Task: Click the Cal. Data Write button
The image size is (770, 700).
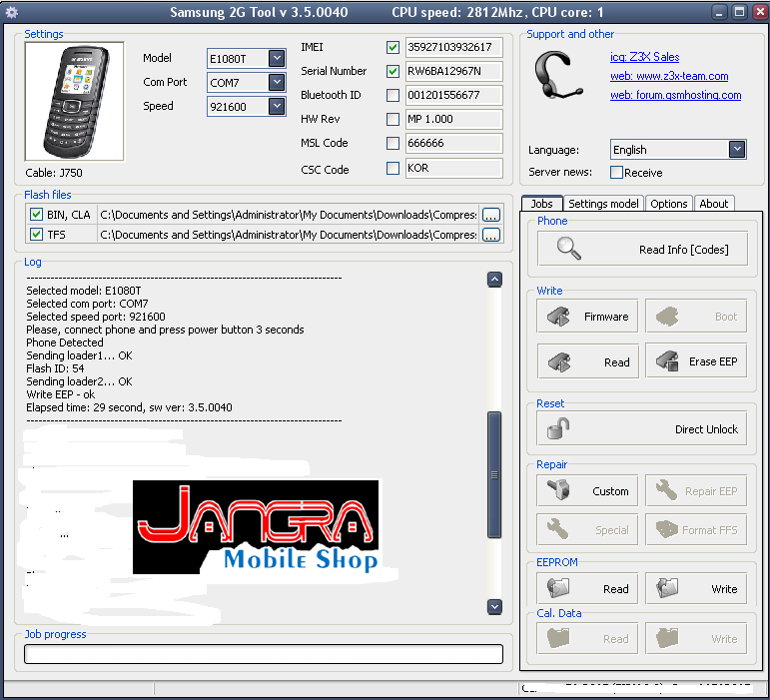Action: 696,638
